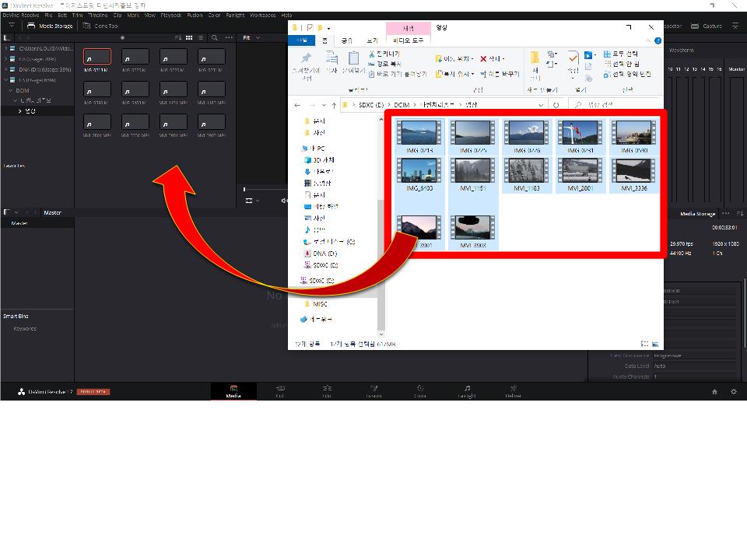Select the Master bin in media pool
This screenshot has width=747, height=560.
pos(19,223)
